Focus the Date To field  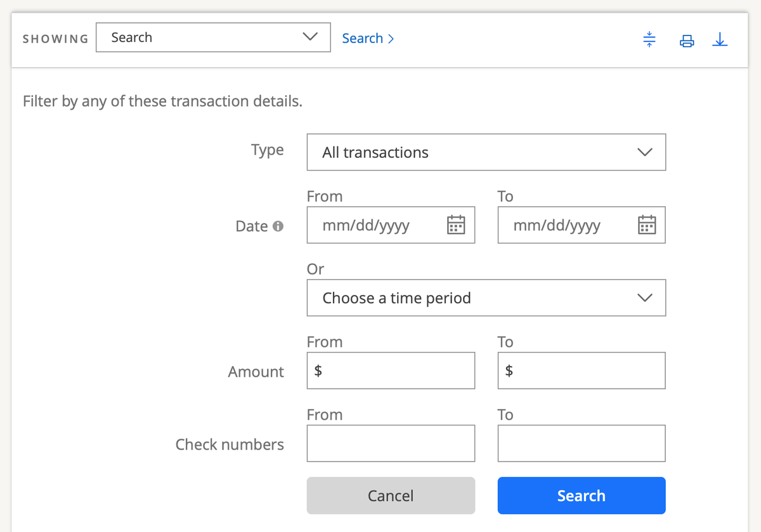[x=582, y=225]
